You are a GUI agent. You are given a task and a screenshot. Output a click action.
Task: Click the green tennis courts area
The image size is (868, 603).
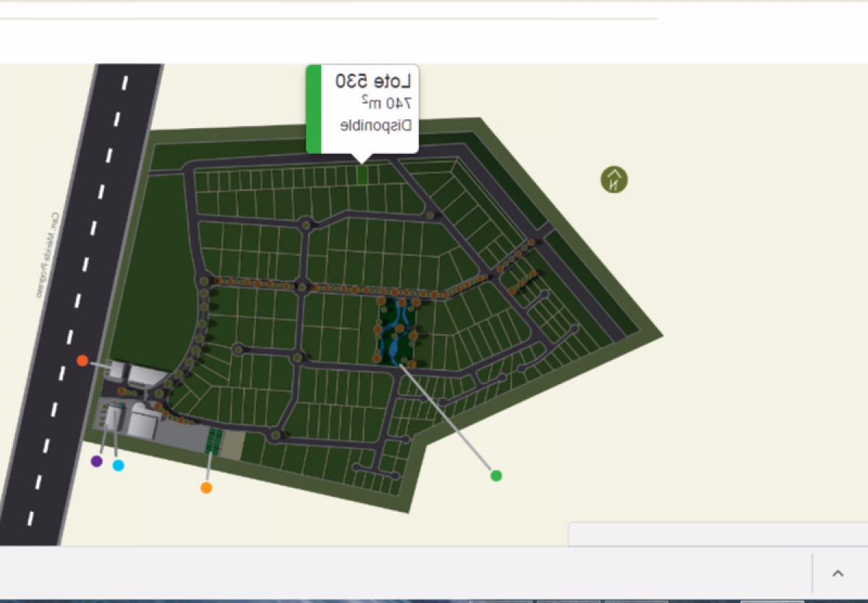tap(213, 440)
